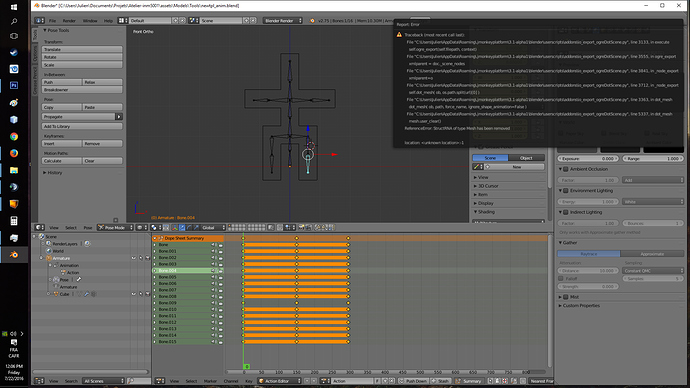
Task: Open the Window menu in top bar
Action: pyautogui.click(x=90, y=21)
